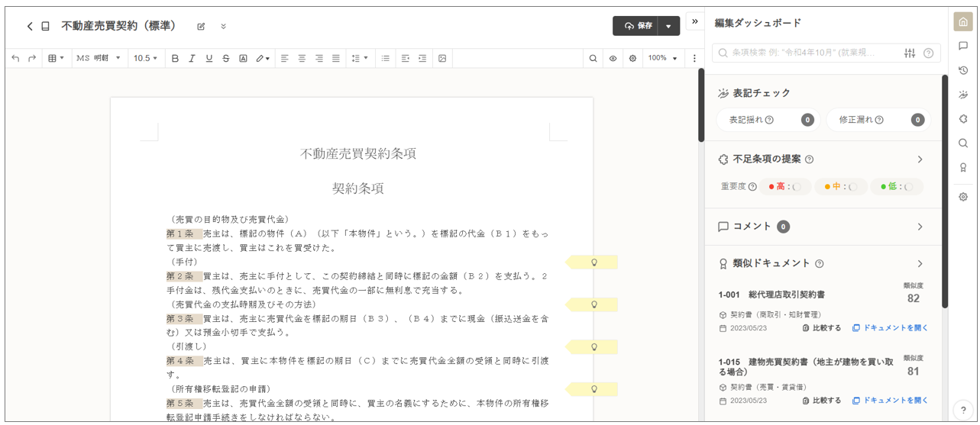
Task: Click the puzzle piece icon in the sidebar
Action: click(963, 119)
